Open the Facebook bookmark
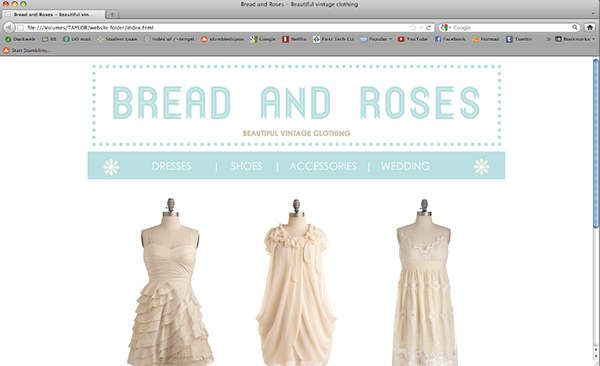Image resolution: width=600 pixels, height=366 pixels. pyautogui.click(x=450, y=39)
